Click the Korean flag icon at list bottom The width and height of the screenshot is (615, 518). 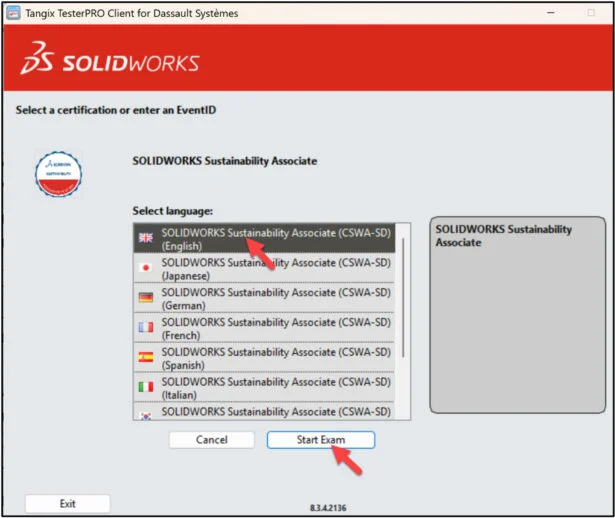(x=145, y=412)
